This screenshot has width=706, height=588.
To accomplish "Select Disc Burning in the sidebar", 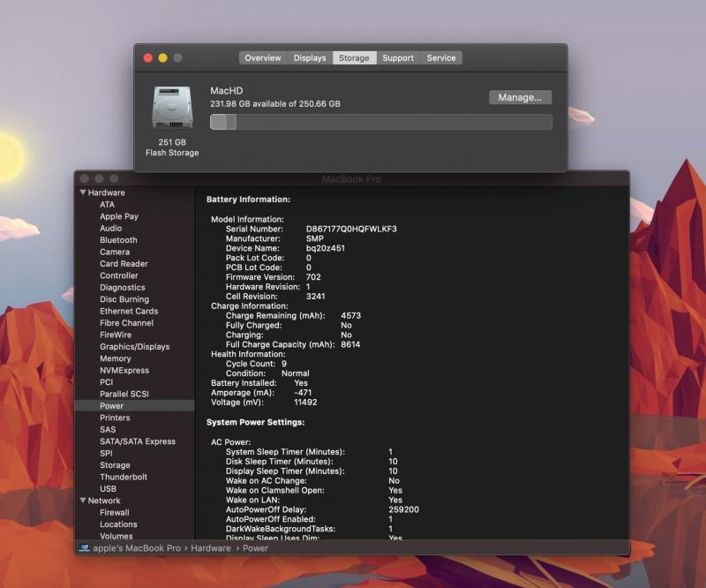I will point(124,299).
